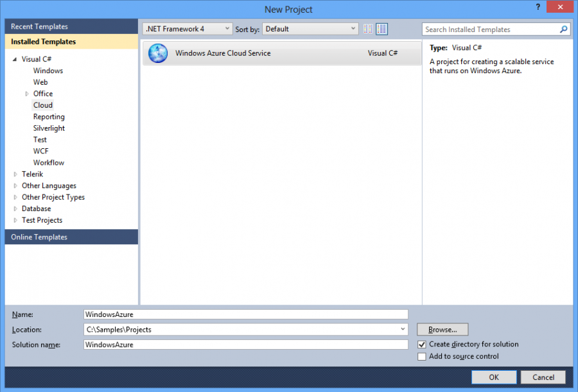Enable Add to source control checkbox
The height and width of the screenshot is (392, 578).
coord(422,356)
